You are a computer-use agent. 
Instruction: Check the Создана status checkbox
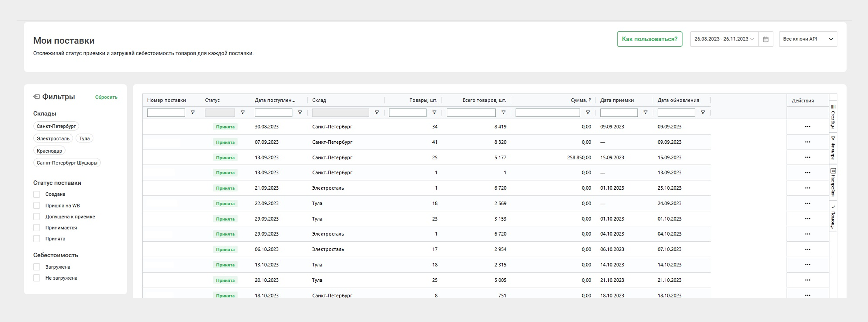pyautogui.click(x=37, y=194)
